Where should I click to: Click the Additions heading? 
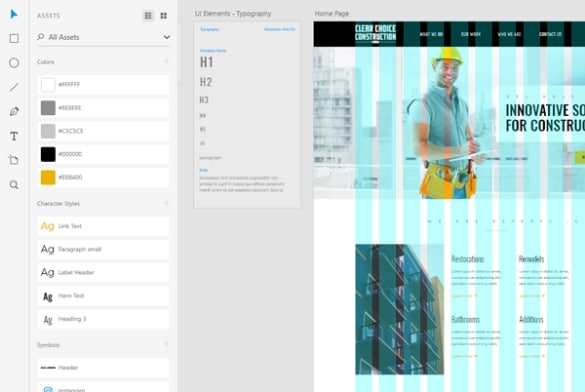(531, 320)
